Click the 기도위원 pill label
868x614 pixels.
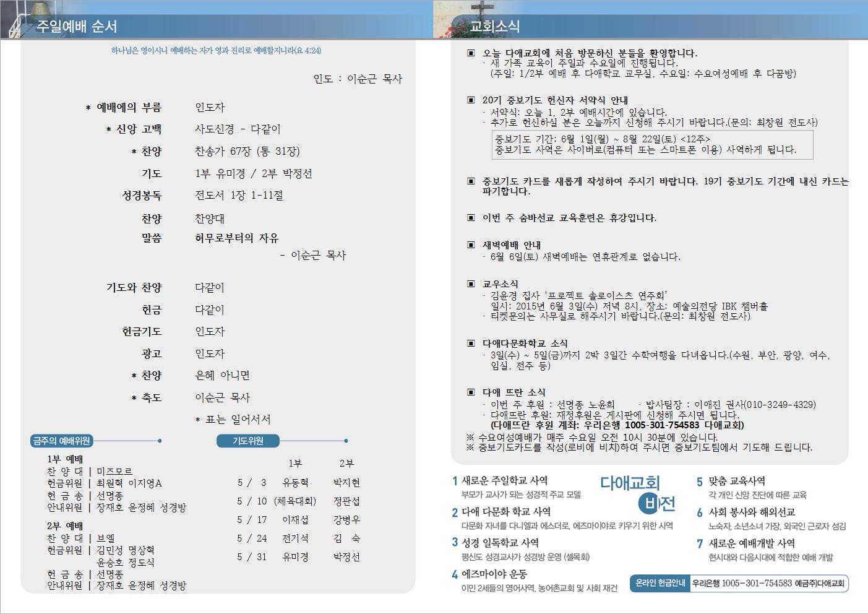(x=248, y=441)
